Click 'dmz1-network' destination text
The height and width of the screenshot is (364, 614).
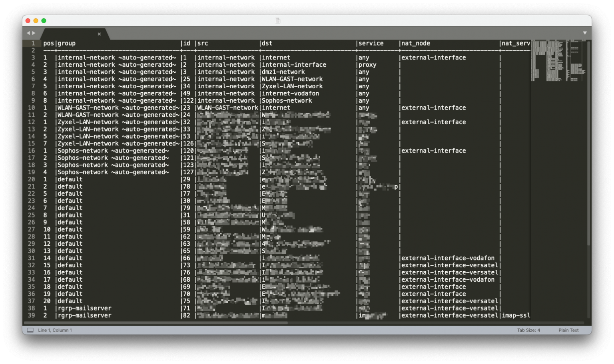click(283, 72)
